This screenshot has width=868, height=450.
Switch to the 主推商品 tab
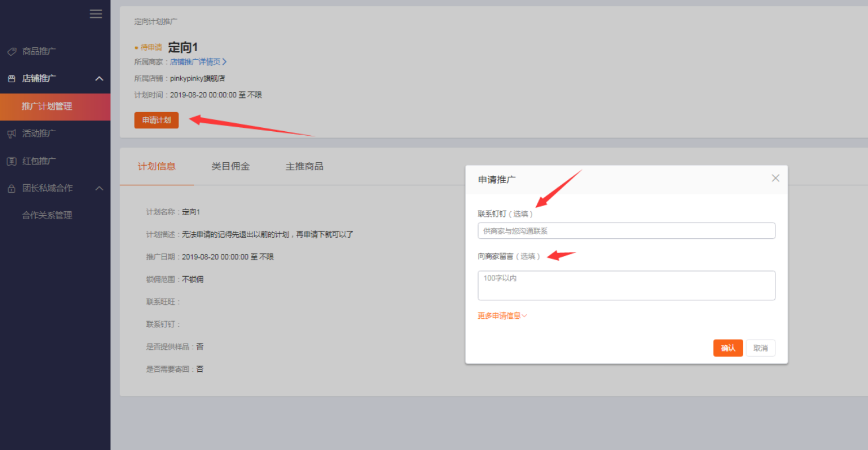click(x=304, y=167)
